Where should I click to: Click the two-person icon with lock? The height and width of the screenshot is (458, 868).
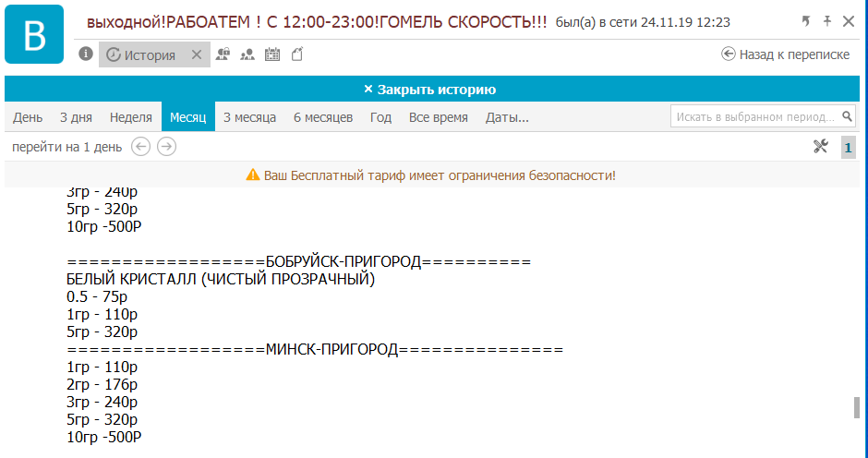(223, 54)
